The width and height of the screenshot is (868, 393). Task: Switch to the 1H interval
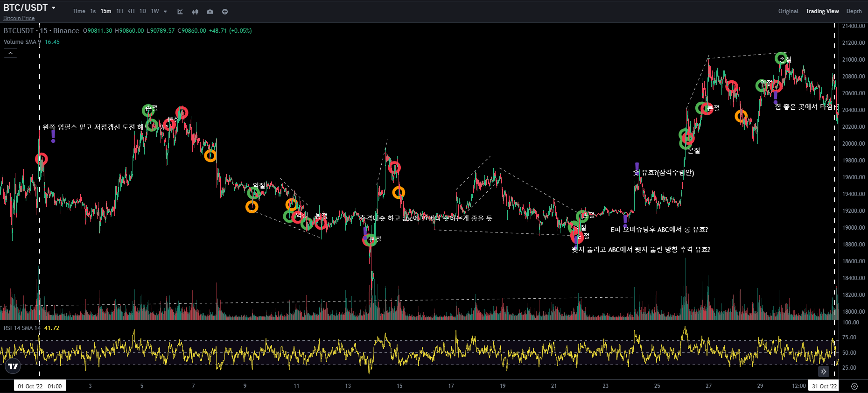point(119,11)
